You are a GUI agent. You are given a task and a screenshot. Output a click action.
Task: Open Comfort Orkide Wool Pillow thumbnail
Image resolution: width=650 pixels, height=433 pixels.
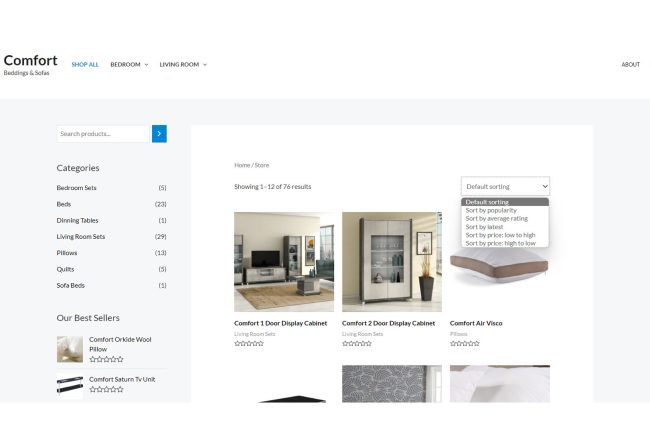[70, 349]
